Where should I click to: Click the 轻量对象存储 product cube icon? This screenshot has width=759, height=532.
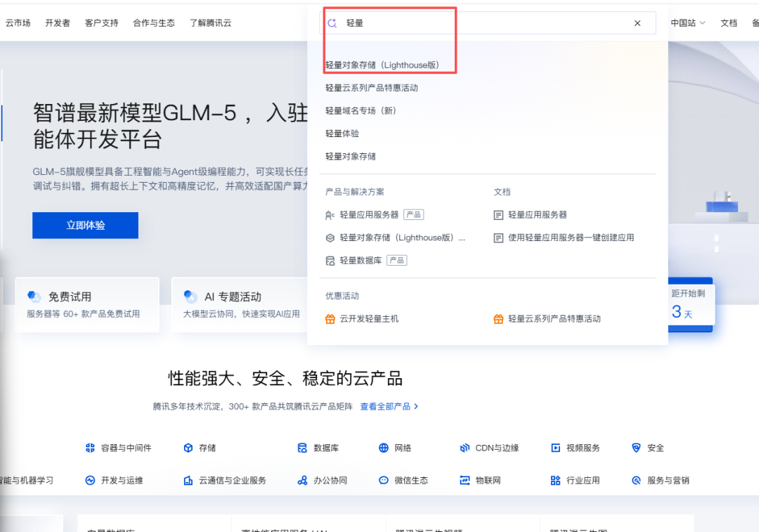[330, 238]
